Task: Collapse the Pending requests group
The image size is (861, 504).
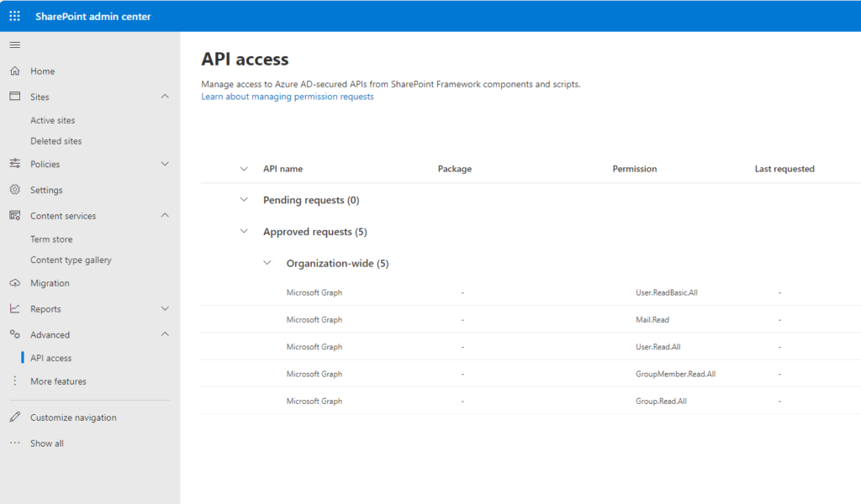Action: point(244,200)
